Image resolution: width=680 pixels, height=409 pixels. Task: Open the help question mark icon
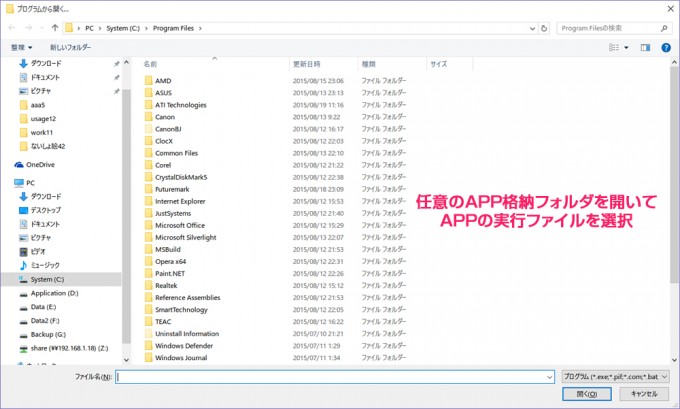coord(666,47)
